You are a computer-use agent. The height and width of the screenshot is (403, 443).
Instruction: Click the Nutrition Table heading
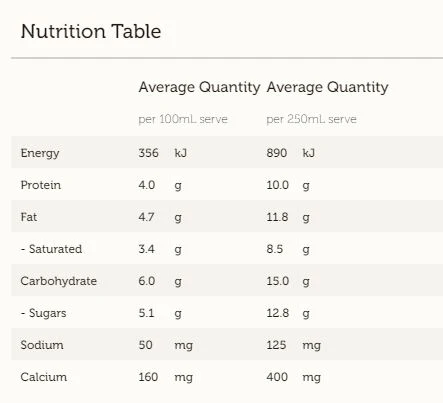[91, 32]
